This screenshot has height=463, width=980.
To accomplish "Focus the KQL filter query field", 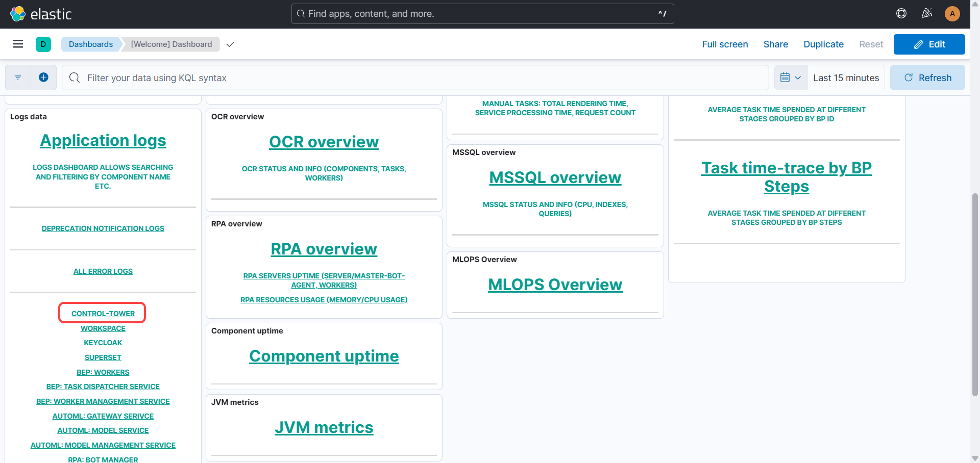I will click(415, 78).
